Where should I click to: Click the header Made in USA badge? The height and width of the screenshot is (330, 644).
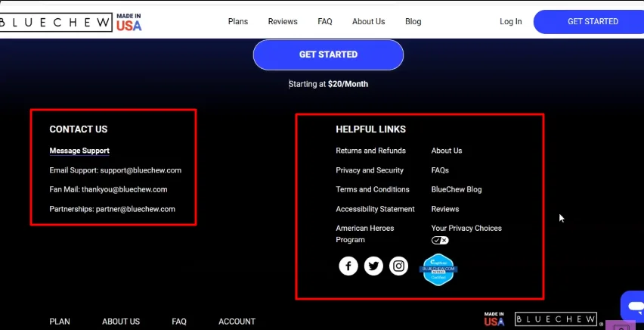pyautogui.click(x=128, y=22)
